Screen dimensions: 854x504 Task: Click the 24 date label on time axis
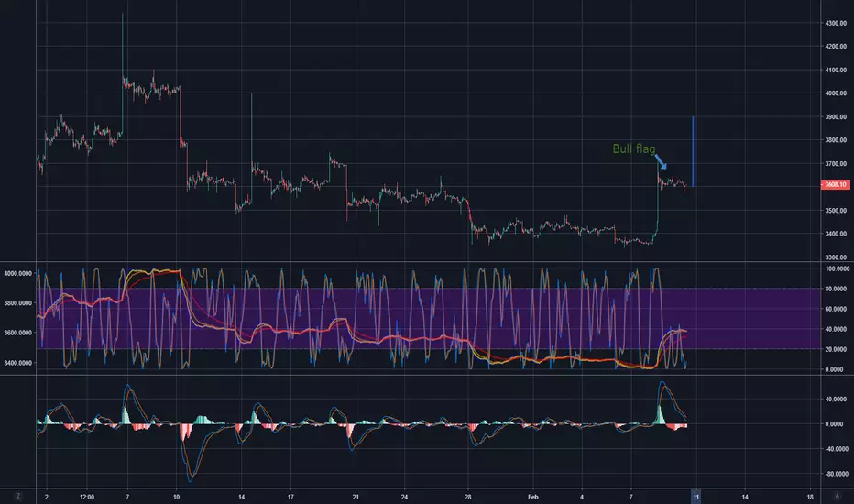pos(404,497)
